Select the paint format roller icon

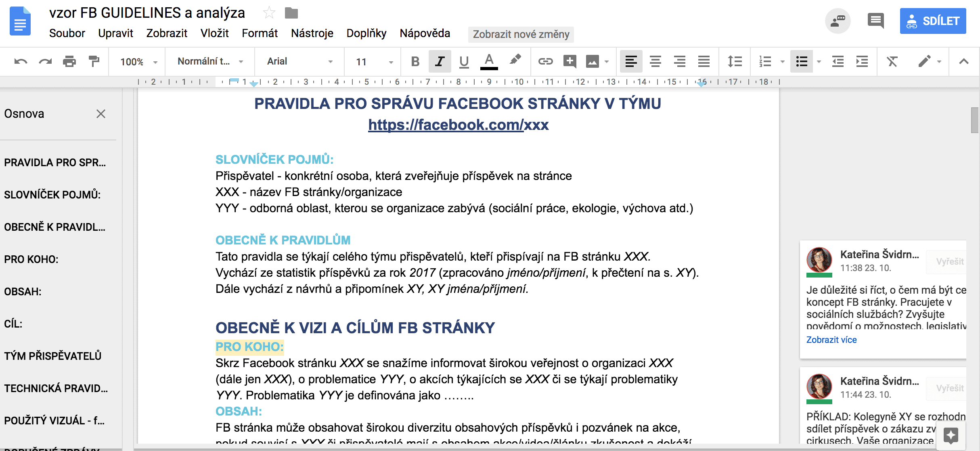94,61
